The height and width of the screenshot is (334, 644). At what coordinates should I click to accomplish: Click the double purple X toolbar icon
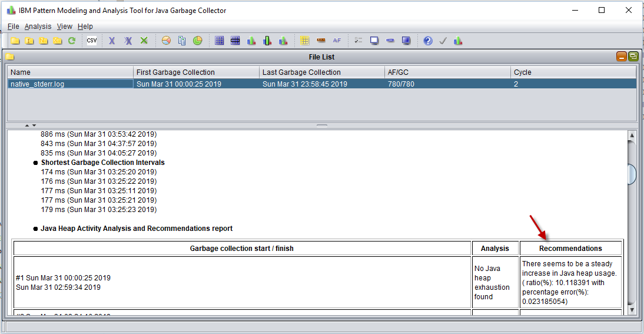(128, 41)
